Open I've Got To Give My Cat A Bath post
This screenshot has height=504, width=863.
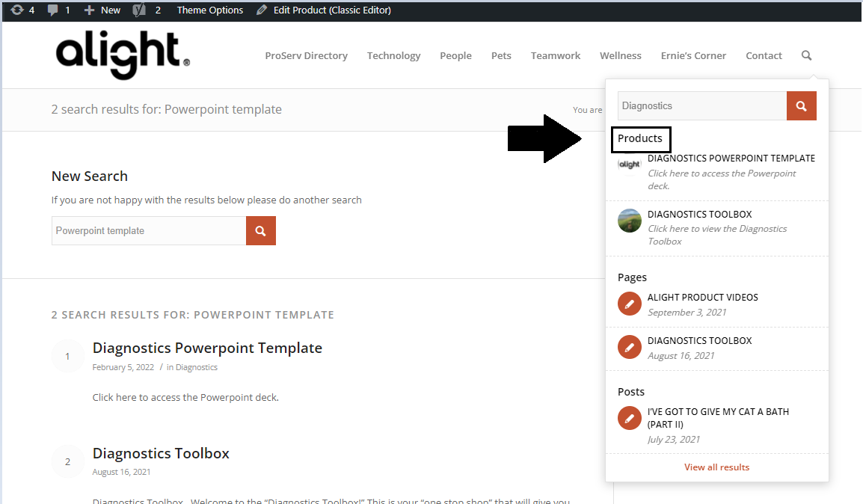point(718,418)
